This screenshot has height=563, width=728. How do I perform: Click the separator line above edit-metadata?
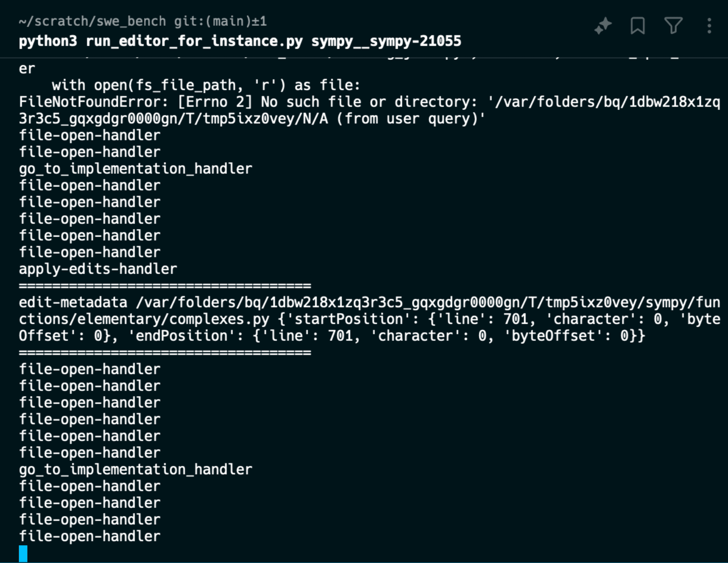coord(165,285)
